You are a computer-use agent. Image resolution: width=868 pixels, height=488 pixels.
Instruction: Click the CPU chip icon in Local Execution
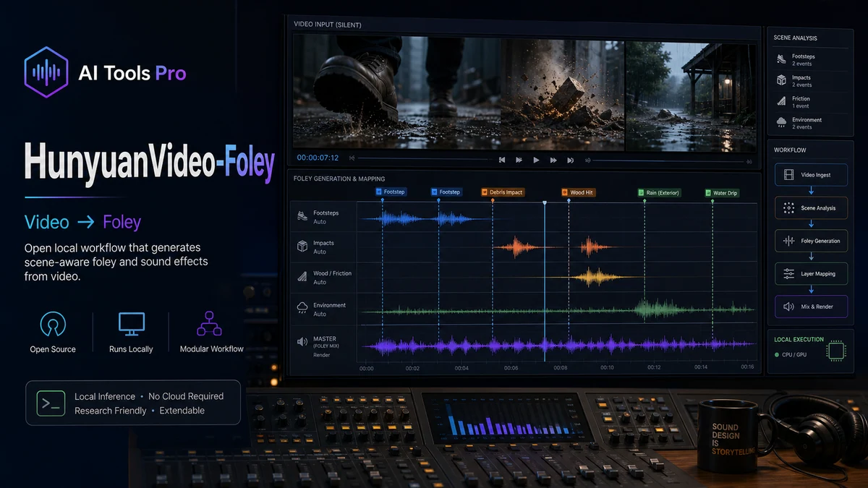tap(836, 349)
